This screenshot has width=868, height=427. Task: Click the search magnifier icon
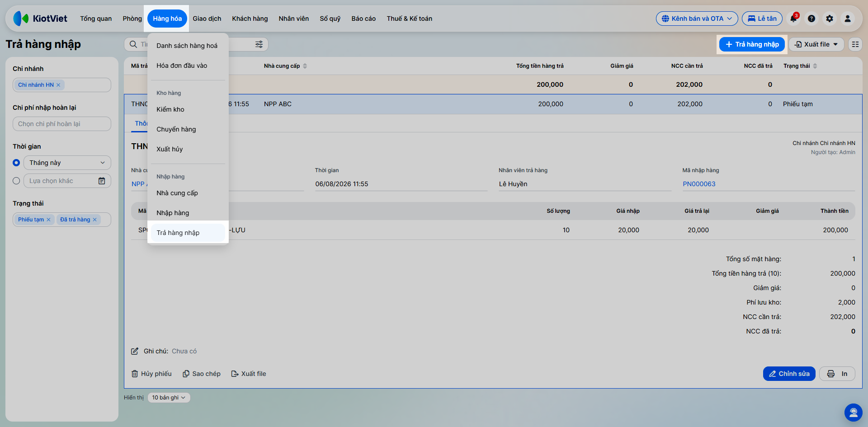tap(133, 44)
